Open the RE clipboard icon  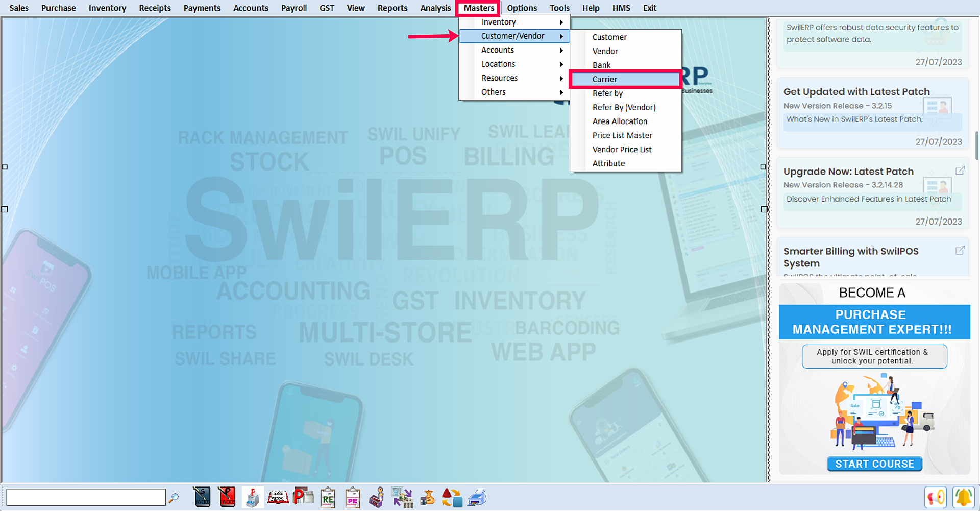tap(328, 498)
